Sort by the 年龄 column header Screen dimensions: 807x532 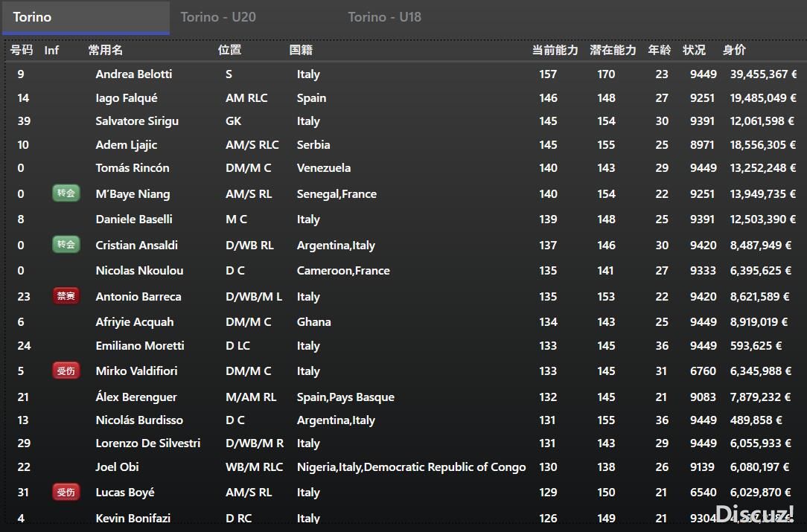(x=660, y=50)
